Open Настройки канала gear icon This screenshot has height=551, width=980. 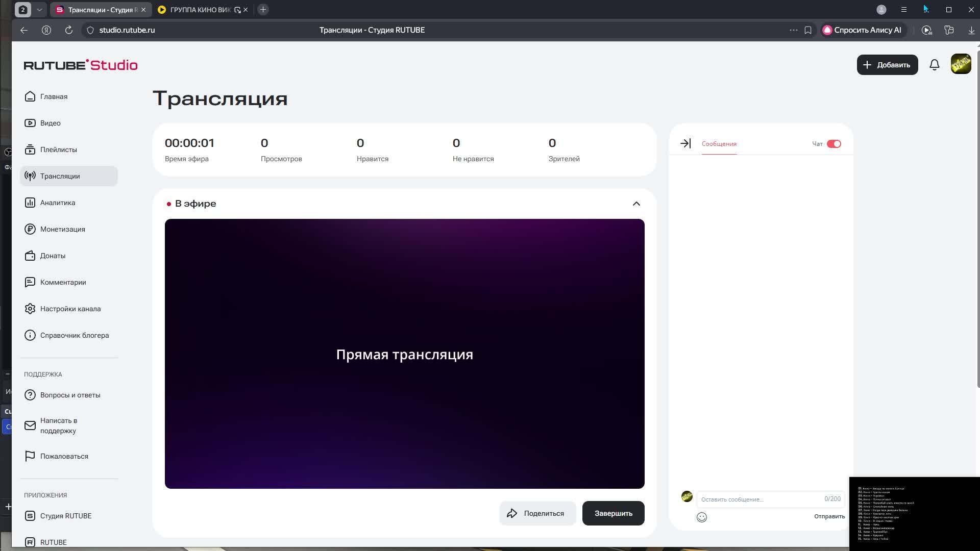click(x=30, y=309)
